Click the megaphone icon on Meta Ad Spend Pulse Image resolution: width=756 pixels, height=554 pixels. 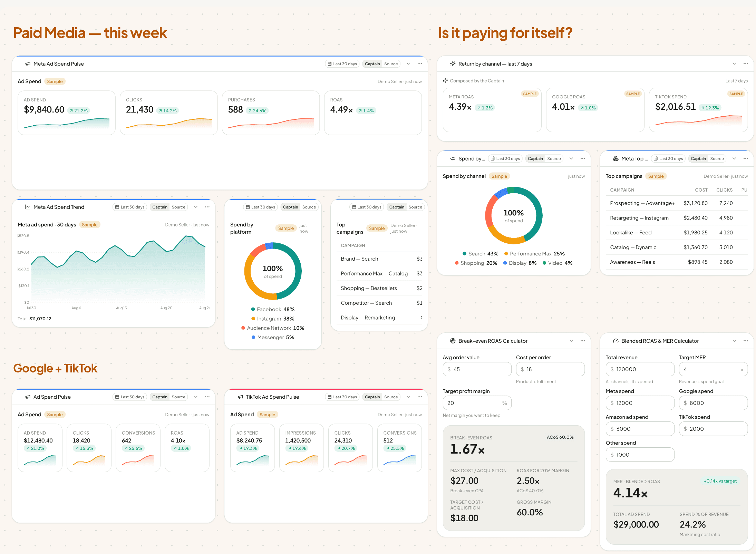[28, 64]
